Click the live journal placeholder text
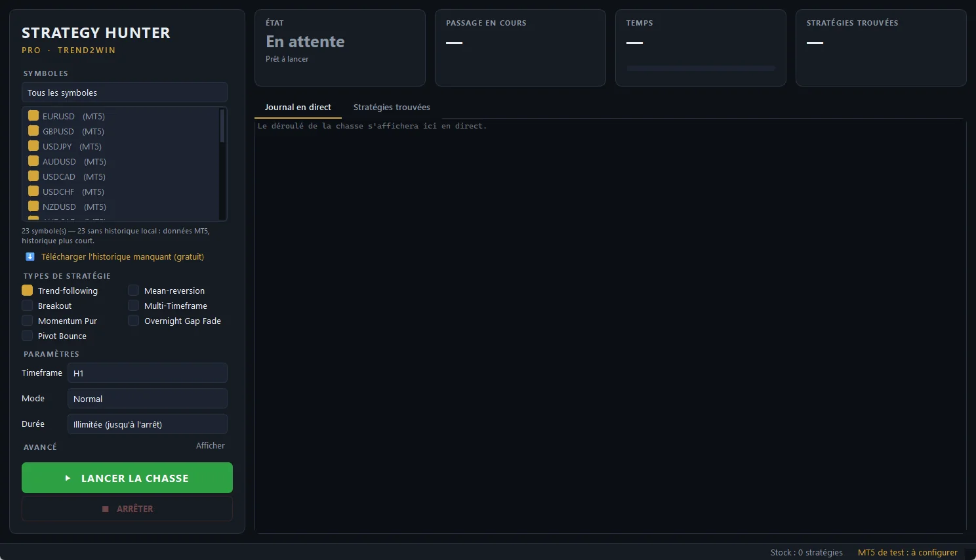This screenshot has height=560, width=976. click(373, 126)
